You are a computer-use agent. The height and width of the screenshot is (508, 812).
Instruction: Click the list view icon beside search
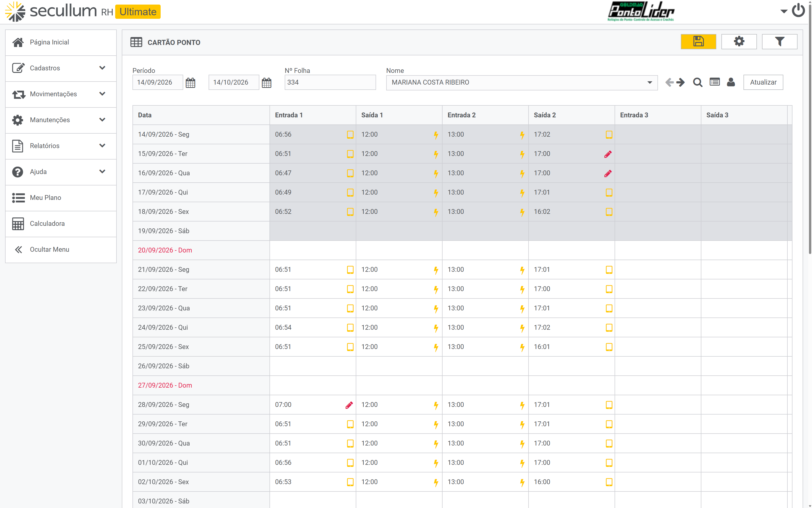(x=715, y=82)
